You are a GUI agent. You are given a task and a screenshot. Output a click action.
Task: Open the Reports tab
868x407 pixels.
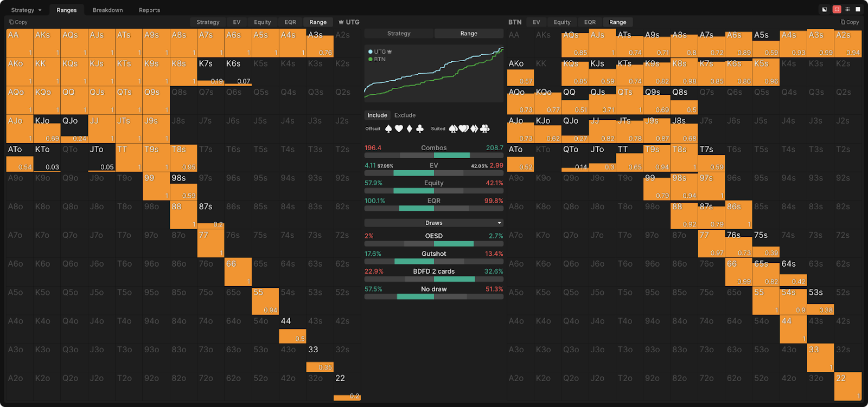(x=149, y=10)
